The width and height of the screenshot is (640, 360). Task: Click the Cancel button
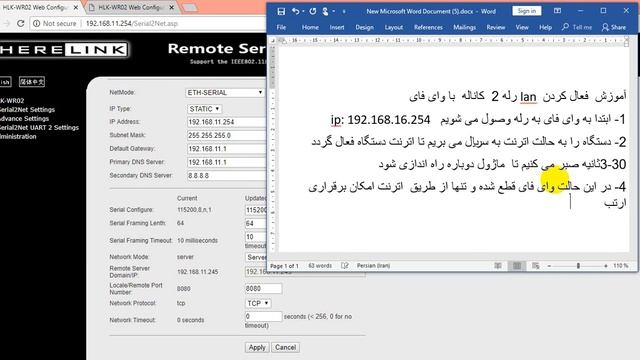click(x=285, y=347)
